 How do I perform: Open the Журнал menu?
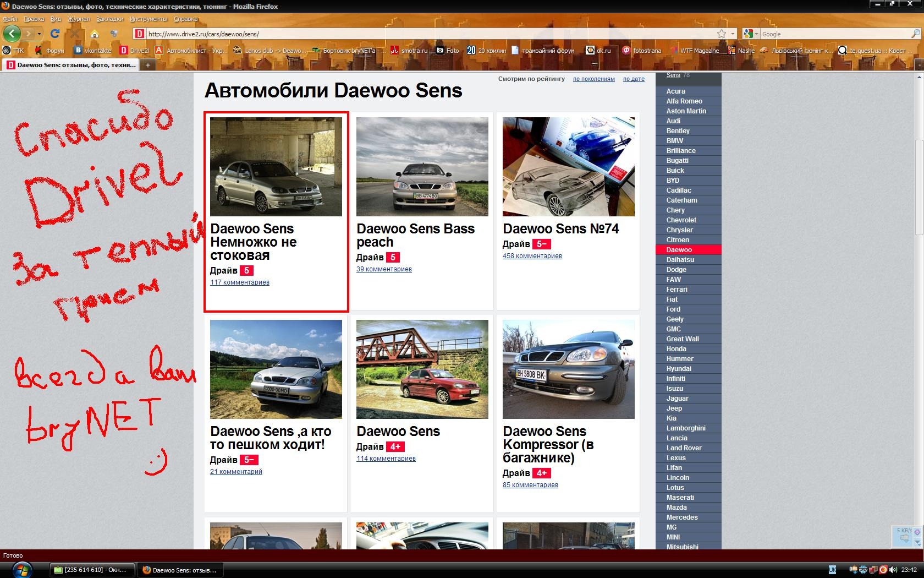pyautogui.click(x=79, y=19)
